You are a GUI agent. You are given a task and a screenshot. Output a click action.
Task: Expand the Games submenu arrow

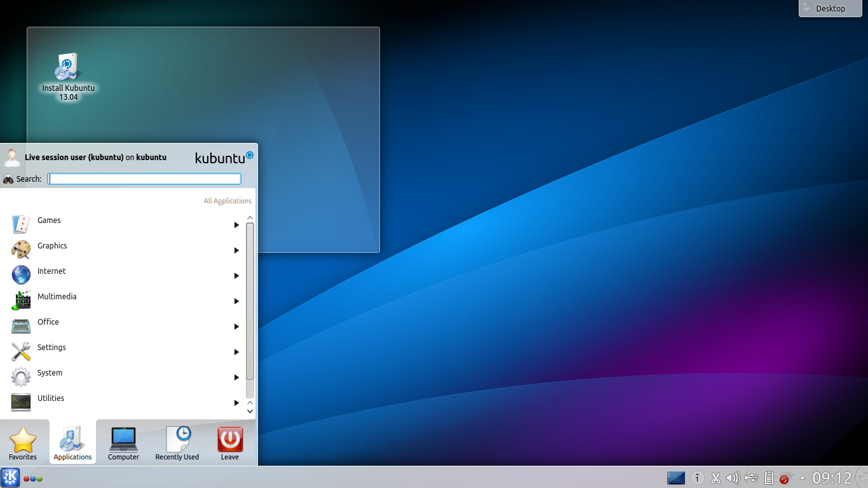[236, 225]
